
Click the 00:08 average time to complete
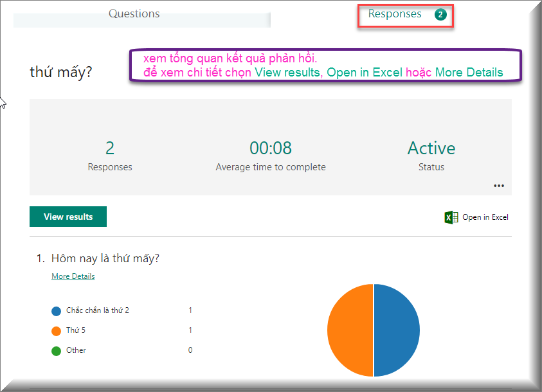(x=270, y=148)
